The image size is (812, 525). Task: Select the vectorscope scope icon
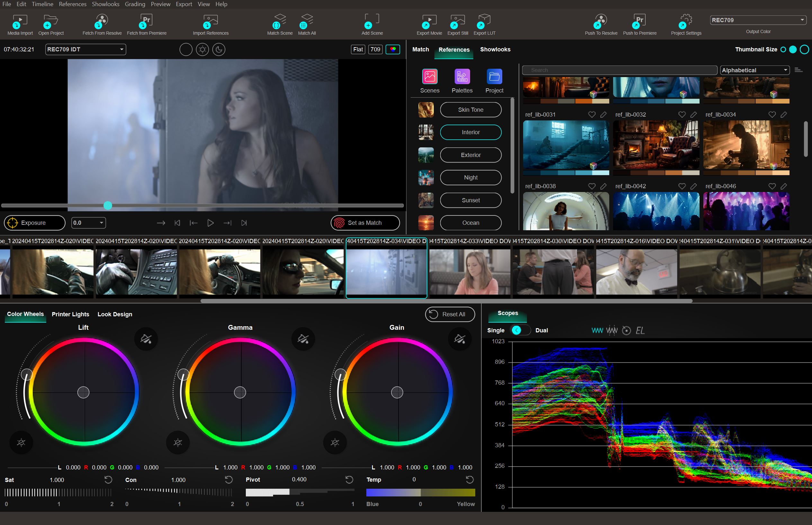click(x=626, y=330)
